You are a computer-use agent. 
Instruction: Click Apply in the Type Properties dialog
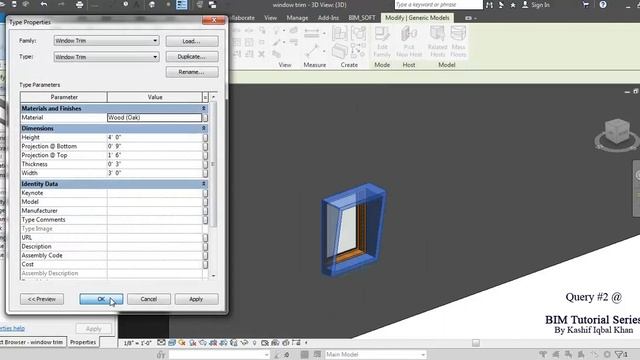(196, 299)
